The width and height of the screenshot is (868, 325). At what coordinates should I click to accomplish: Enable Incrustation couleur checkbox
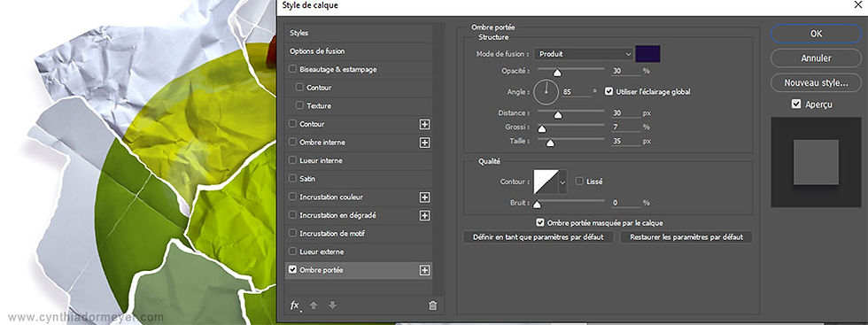pos(293,197)
